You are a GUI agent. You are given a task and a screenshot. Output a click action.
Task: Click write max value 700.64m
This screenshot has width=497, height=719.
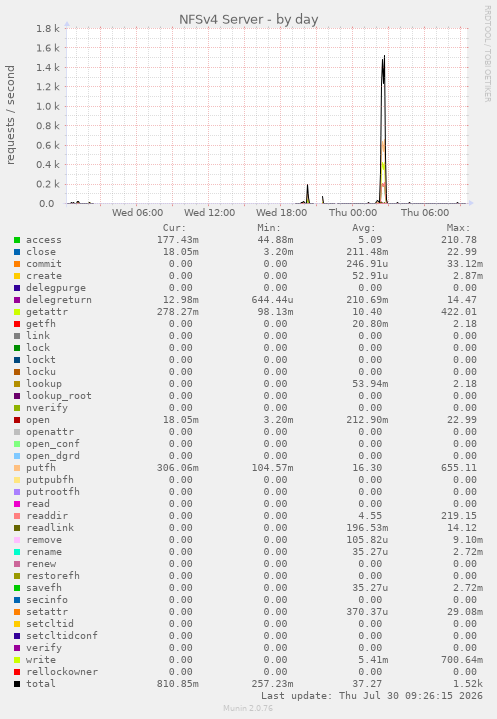(x=462, y=660)
